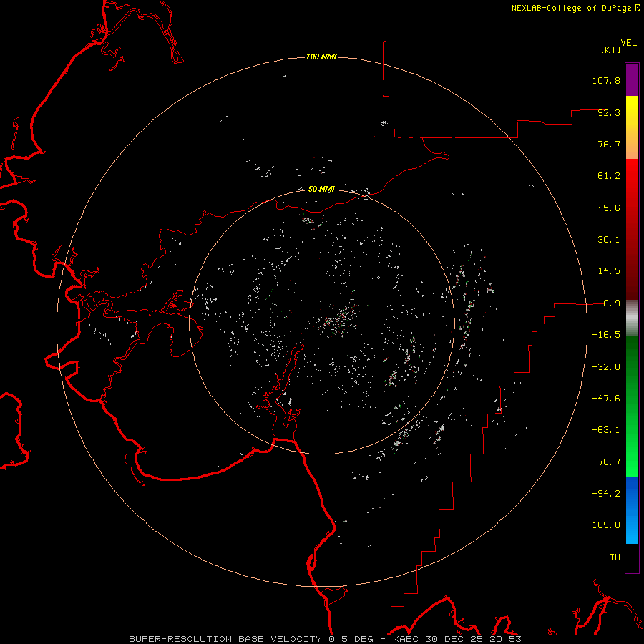
Task: Click the -109.8 velocity scale value
Action: 603,525
